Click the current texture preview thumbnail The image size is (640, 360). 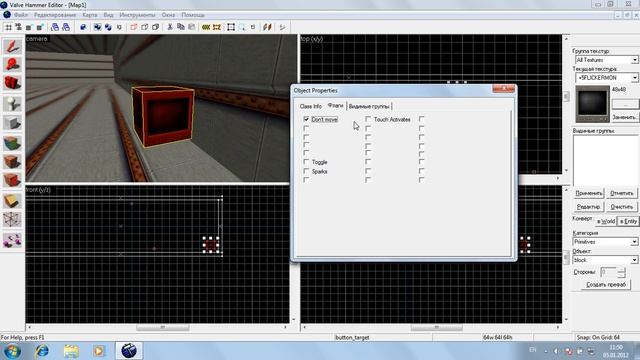click(x=592, y=104)
